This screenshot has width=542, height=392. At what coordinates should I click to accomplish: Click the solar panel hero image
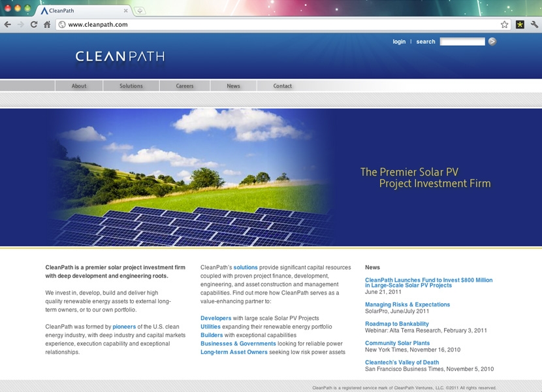pos(190,177)
